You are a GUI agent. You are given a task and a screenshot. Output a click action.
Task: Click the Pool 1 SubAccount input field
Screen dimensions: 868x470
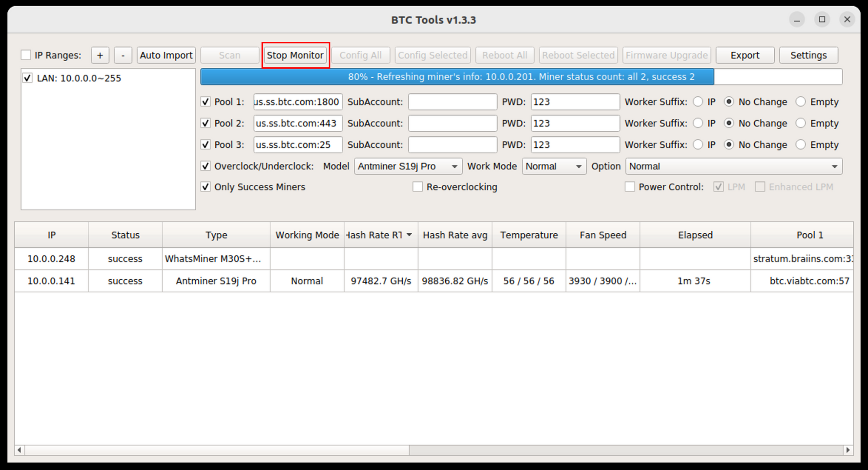pyautogui.click(x=453, y=102)
